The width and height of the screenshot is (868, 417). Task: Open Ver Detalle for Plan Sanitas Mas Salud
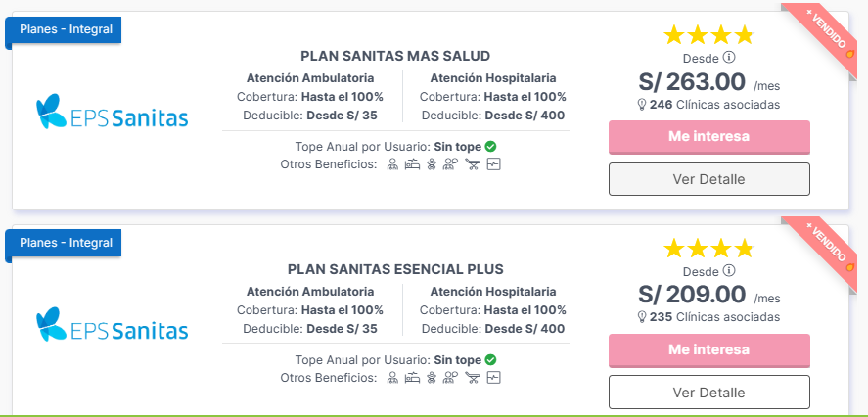tap(709, 179)
